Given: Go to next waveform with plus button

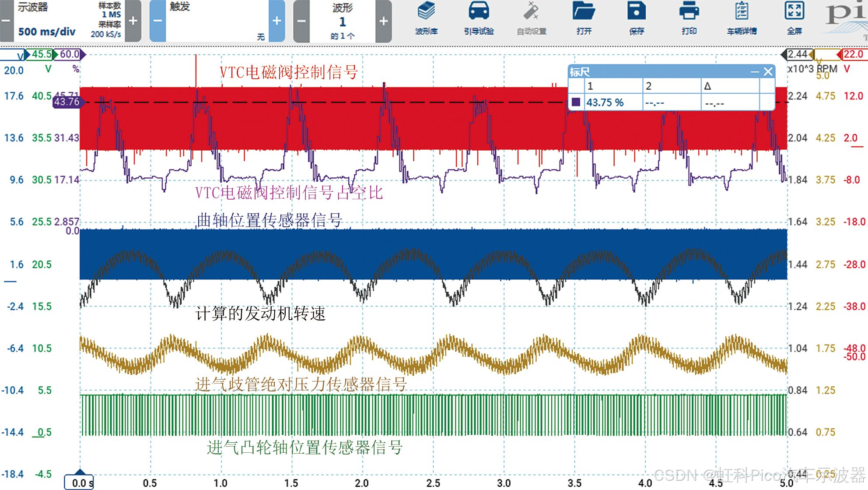Looking at the screenshot, I should [383, 21].
